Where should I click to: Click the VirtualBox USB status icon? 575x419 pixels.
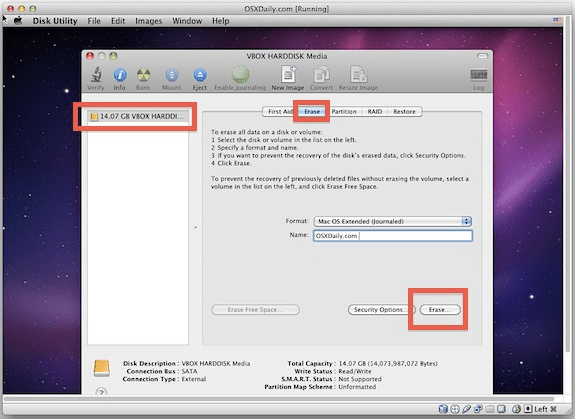466,409
